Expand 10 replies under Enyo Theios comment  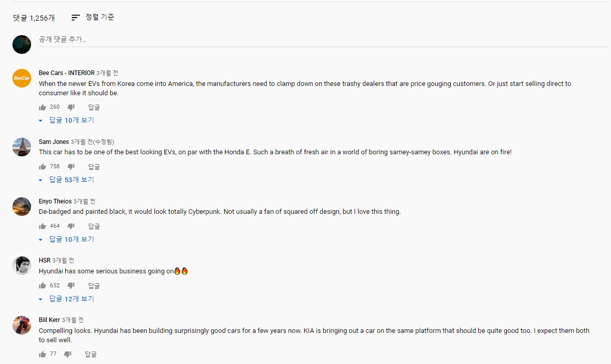click(x=67, y=239)
